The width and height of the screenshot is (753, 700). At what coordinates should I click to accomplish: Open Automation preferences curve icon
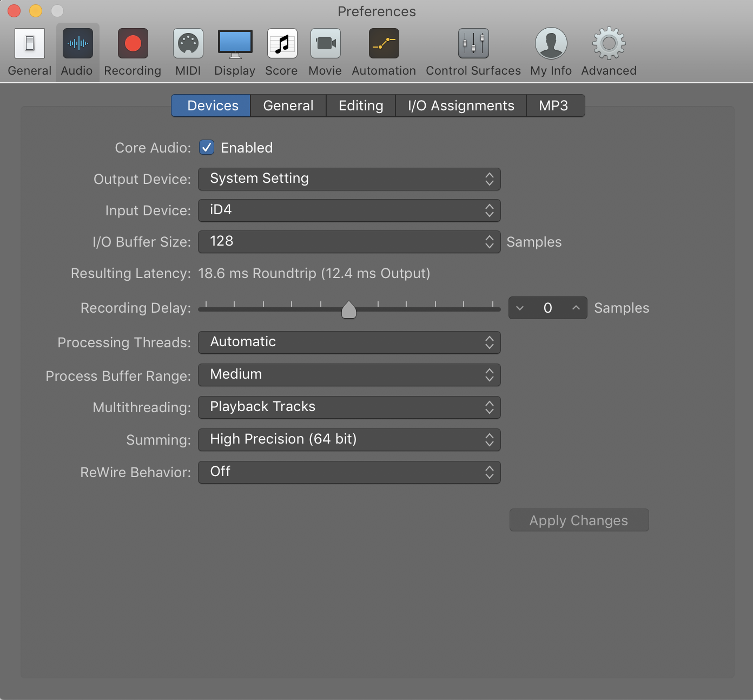[384, 43]
